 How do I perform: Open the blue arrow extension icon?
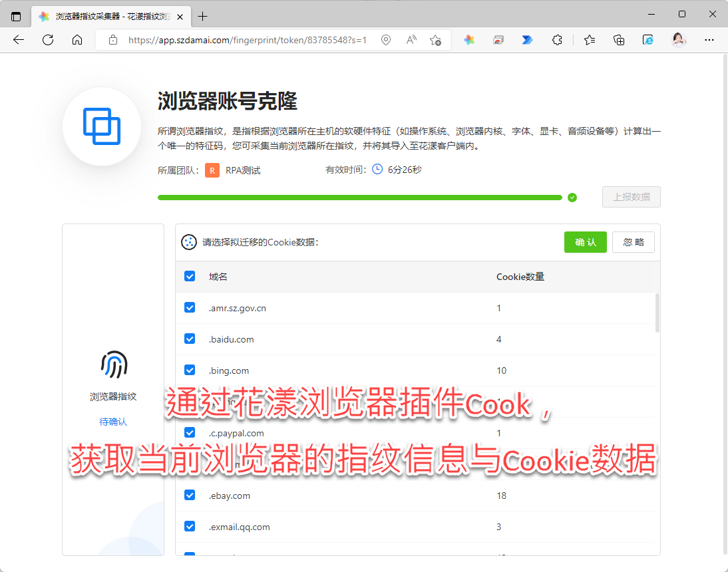coord(527,40)
